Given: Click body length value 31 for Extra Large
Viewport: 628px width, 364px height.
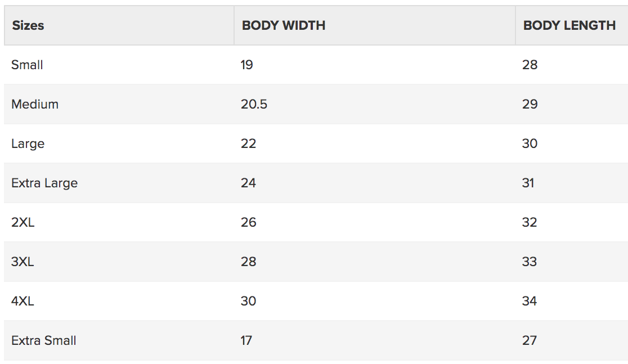Looking at the screenshot, I should pyautogui.click(x=528, y=183).
